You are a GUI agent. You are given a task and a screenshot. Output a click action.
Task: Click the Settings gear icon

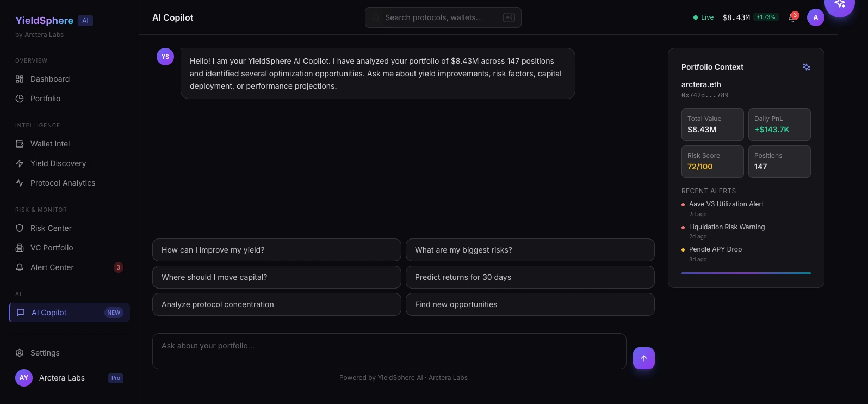(20, 353)
